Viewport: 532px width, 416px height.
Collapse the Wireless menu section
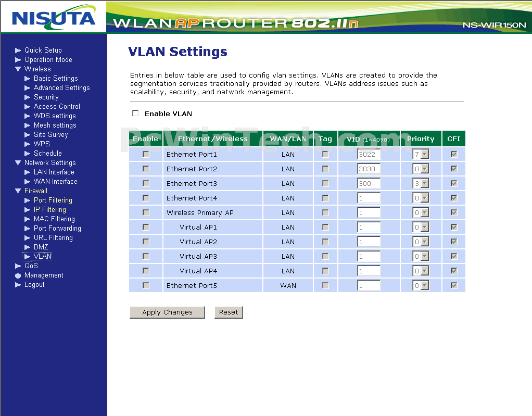pos(18,69)
